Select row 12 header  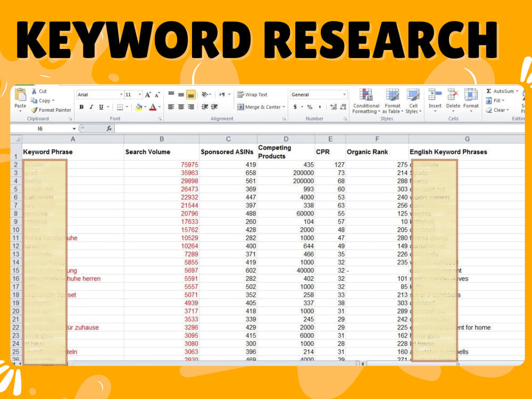tap(16, 246)
